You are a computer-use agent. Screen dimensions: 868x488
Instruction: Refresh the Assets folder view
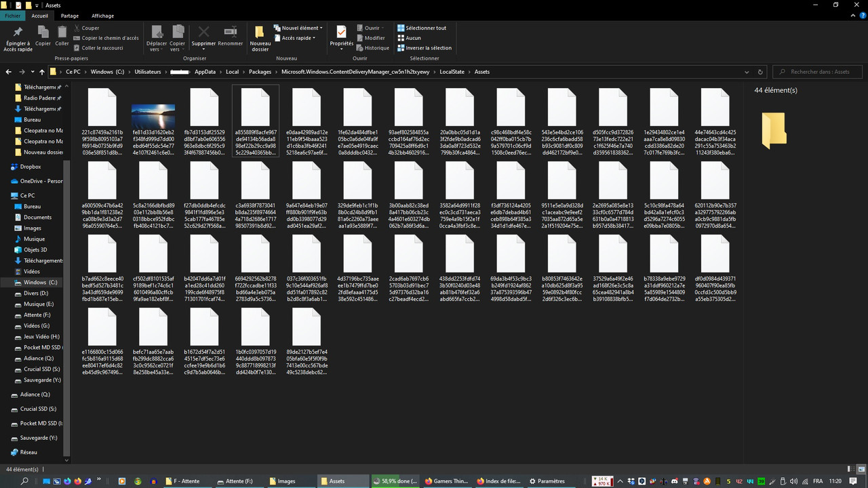pos(760,72)
